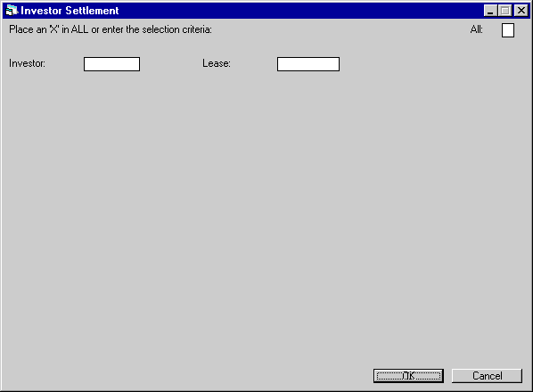Click the "All:" label text
This screenshot has width=533, height=392.
[x=477, y=29]
